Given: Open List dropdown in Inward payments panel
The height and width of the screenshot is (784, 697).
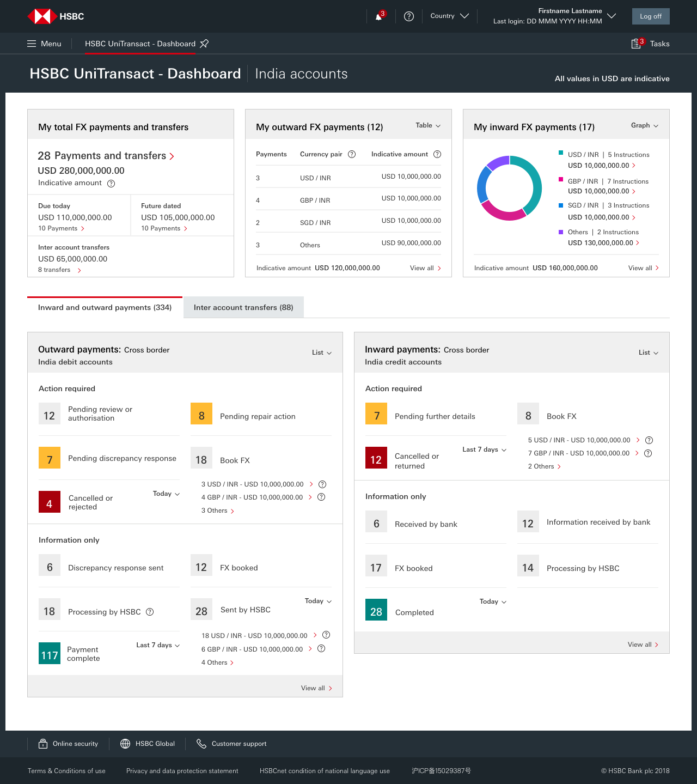Looking at the screenshot, I should 649,353.
